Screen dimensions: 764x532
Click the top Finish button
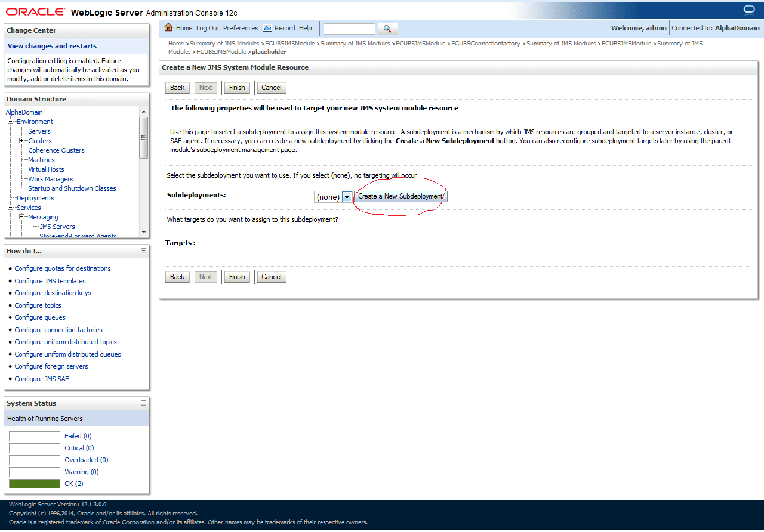(237, 88)
